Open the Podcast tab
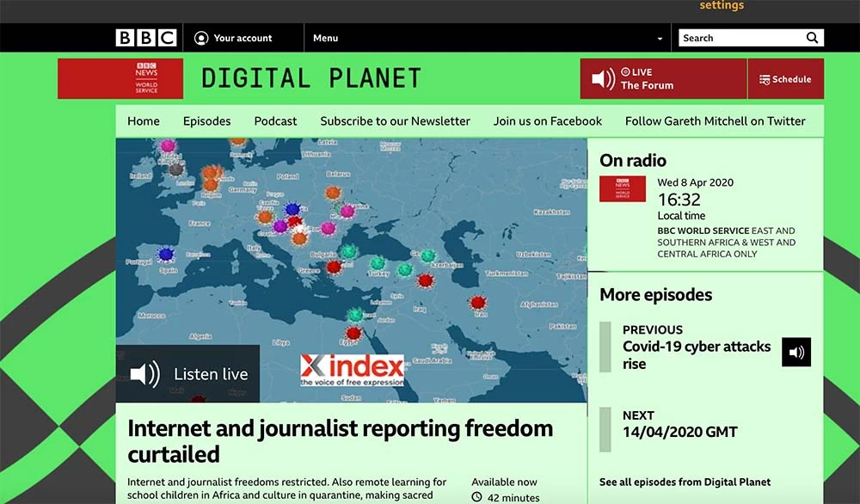Image resolution: width=860 pixels, height=504 pixels. [x=275, y=121]
